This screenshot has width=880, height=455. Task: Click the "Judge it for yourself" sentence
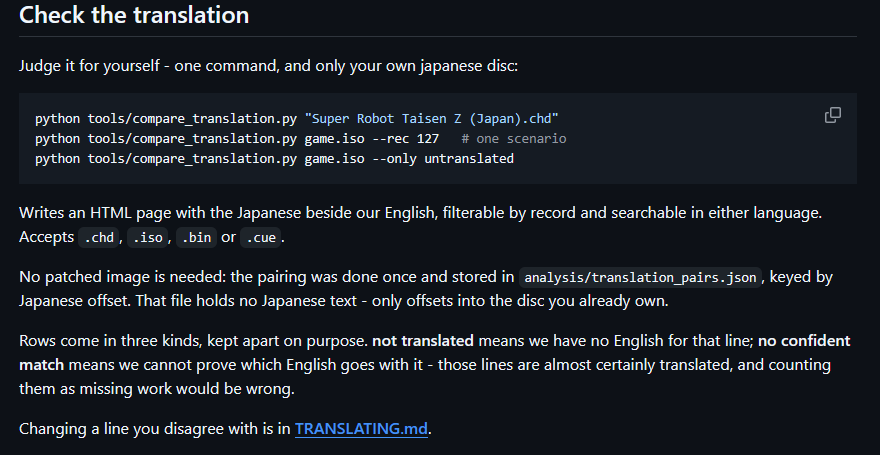pos(268,66)
